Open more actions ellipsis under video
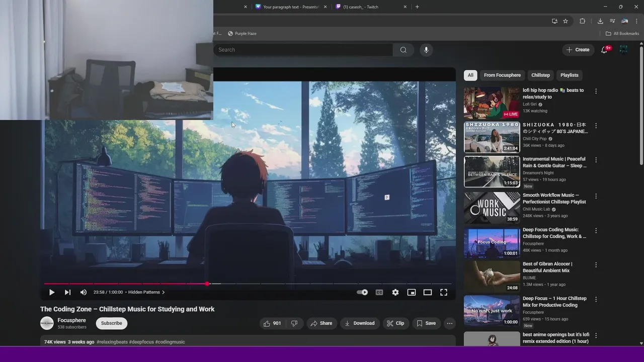 (450, 323)
